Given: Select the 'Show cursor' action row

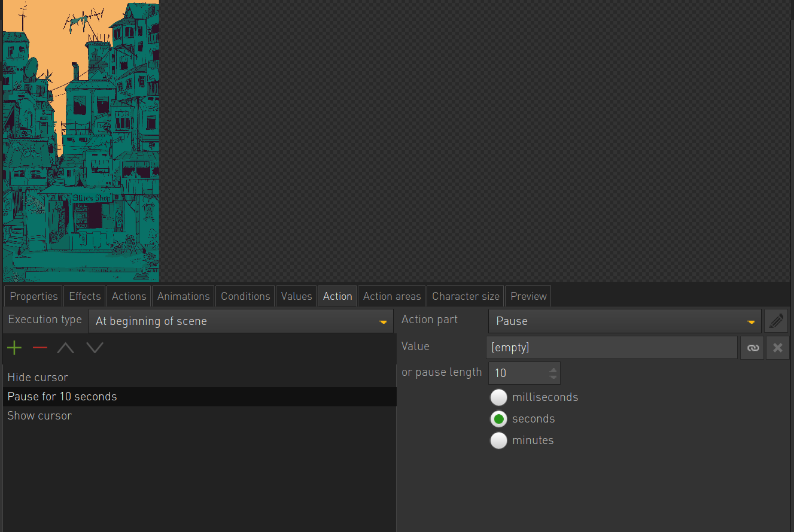Looking at the screenshot, I should point(199,416).
